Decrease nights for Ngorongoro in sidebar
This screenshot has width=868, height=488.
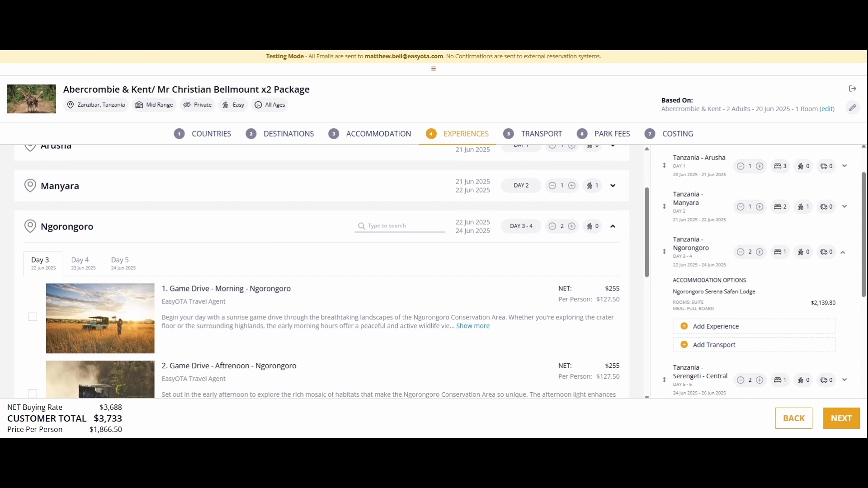pyautogui.click(x=741, y=252)
